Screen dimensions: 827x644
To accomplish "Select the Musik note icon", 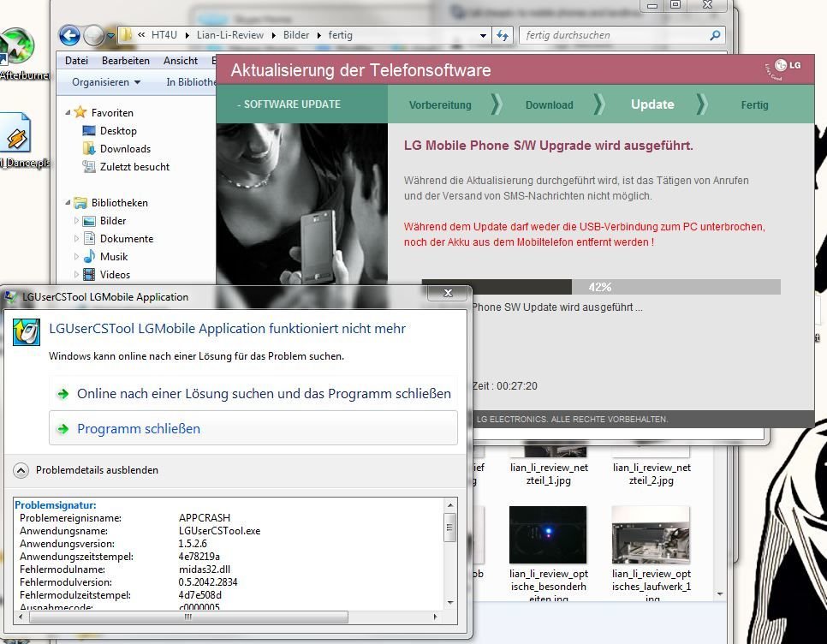I will pyautogui.click(x=89, y=256).
